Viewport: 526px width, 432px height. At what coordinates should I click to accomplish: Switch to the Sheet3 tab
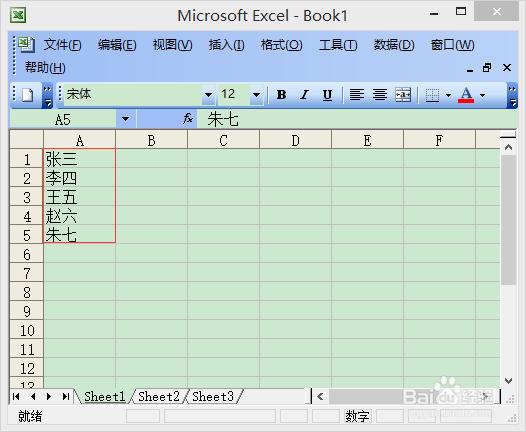tap(213, 396)
